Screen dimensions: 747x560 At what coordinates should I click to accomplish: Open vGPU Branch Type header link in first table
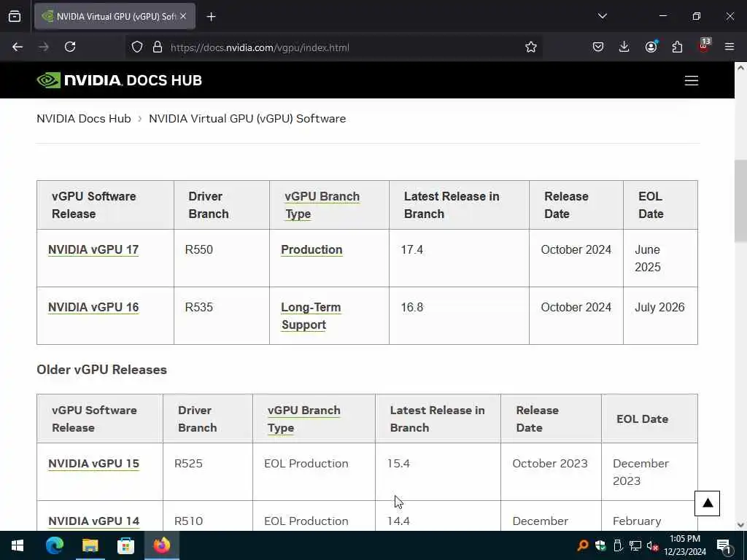coord(322,205)
